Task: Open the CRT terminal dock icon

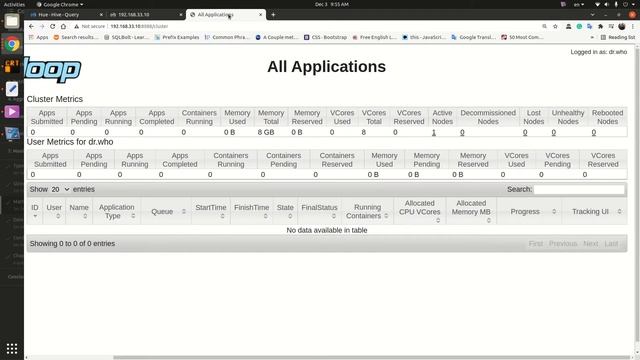Action: pos(12,66)
